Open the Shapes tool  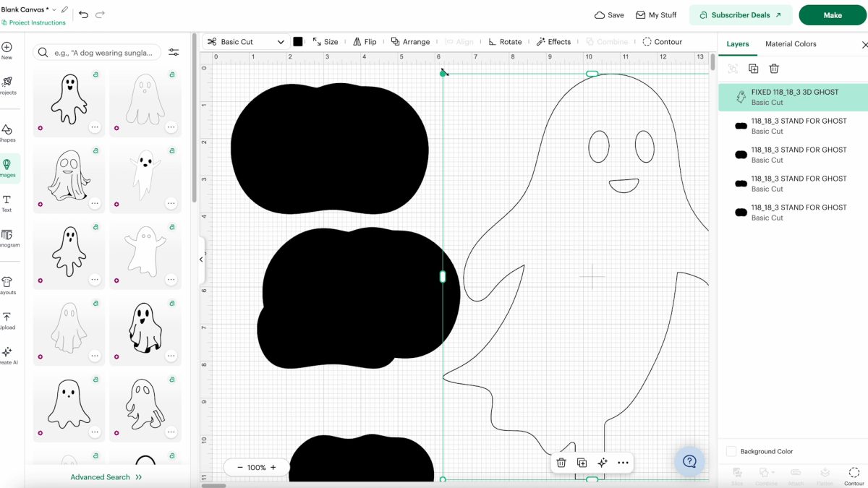point(7,133)
